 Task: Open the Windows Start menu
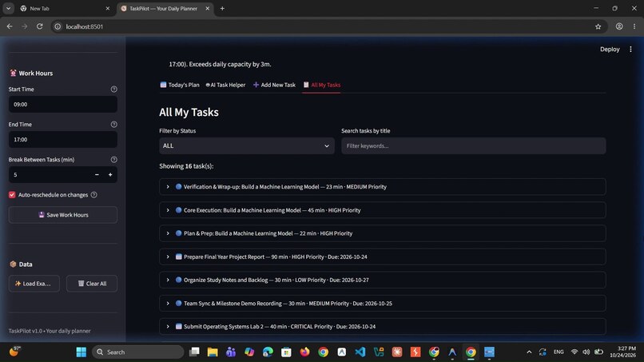(81, 352)
